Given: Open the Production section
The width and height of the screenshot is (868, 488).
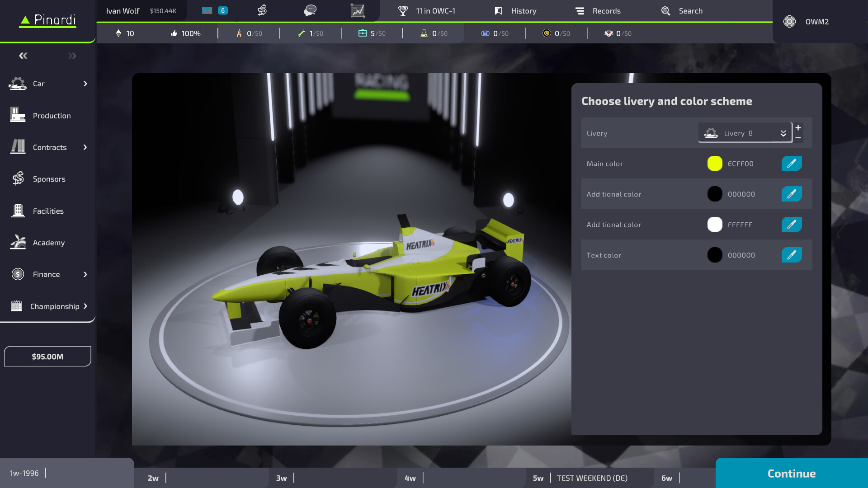Looking at the screenshot, I should (51, 115).
